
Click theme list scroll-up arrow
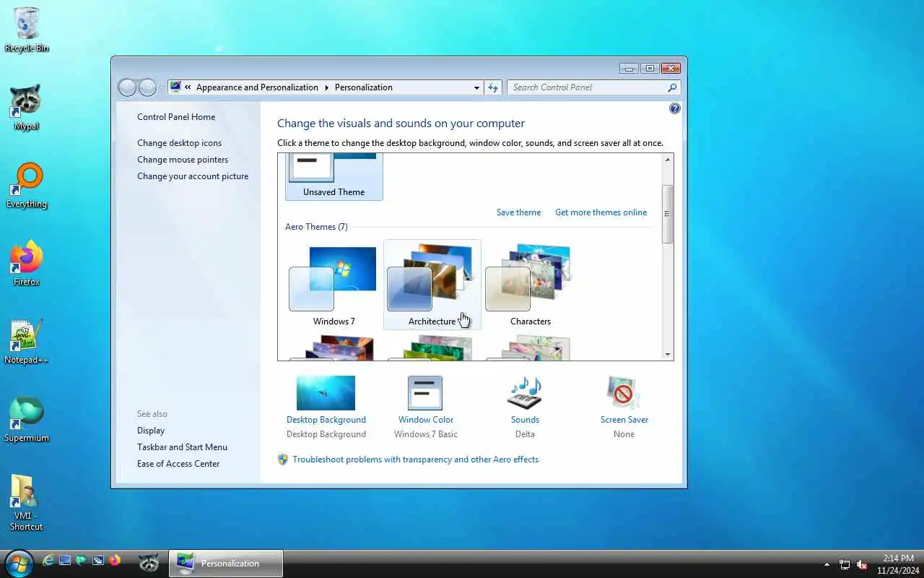668,159
